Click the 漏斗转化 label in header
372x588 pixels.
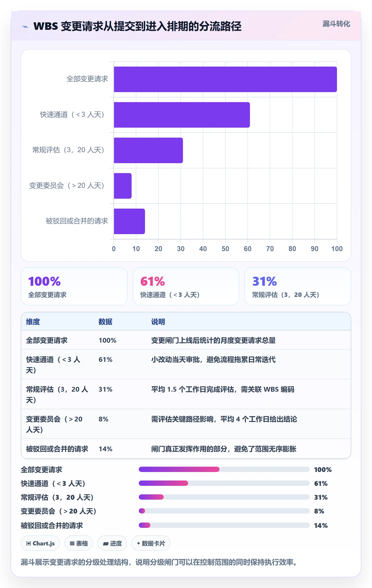pyautogui.click(x=336, y=24)
